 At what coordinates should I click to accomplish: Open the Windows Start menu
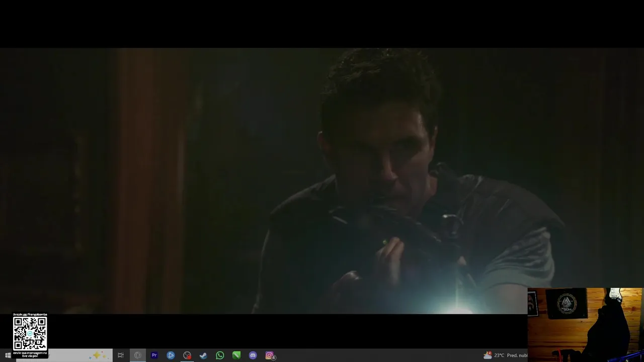8,355
